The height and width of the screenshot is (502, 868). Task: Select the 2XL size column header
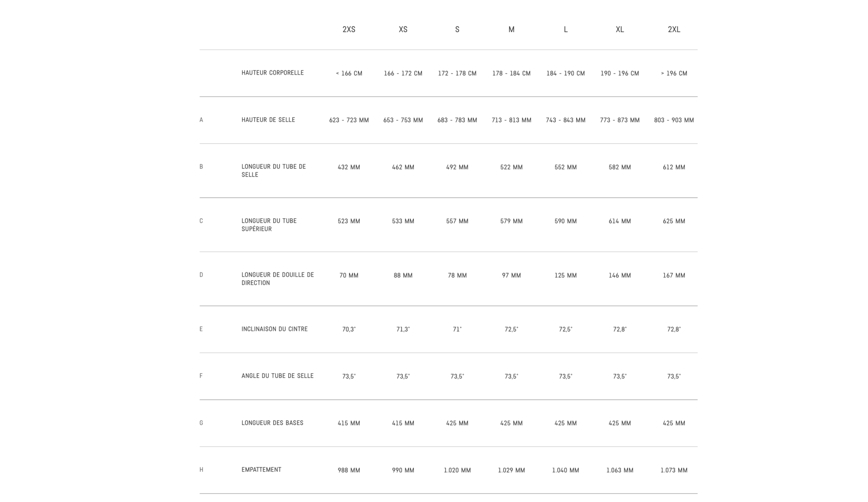click(674, 29)
